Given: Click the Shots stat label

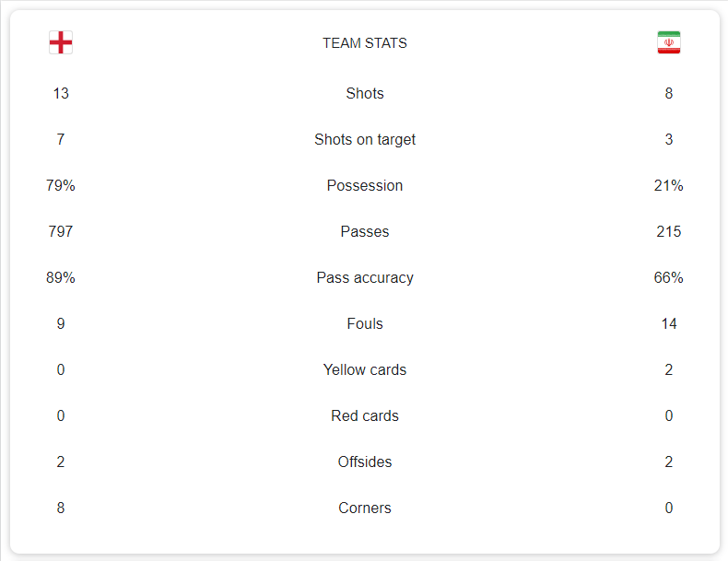Looking at the screenshot, I should (365, 93).
